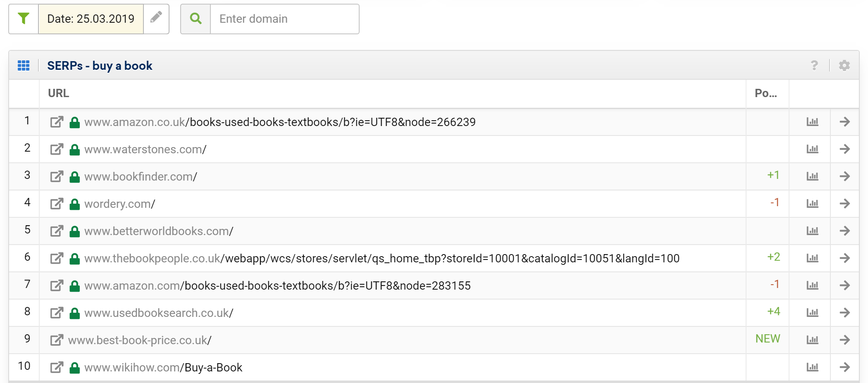Viewport: 868px width, 383px height.
Task: Click the green search magnifier icon
Action: click(196, 19)
